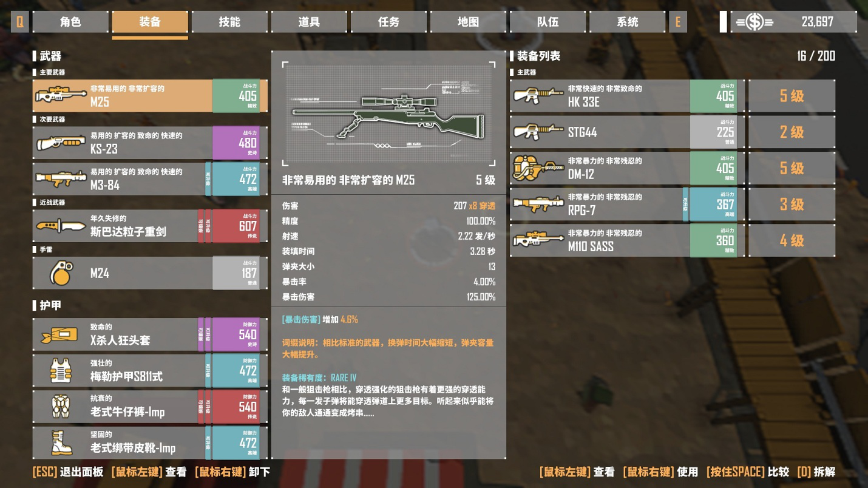Click the money balance display
This screenshot has height=488, width=868.
[x=793, y=22]
